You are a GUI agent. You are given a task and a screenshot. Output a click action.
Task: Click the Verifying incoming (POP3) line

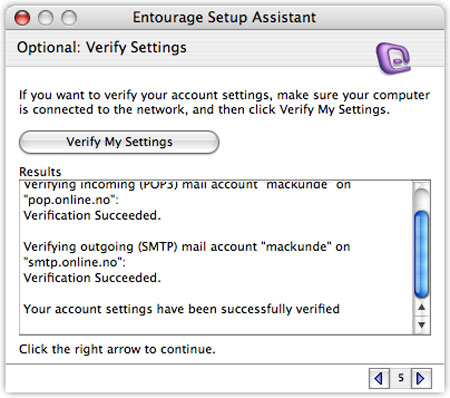pos(187,185)
